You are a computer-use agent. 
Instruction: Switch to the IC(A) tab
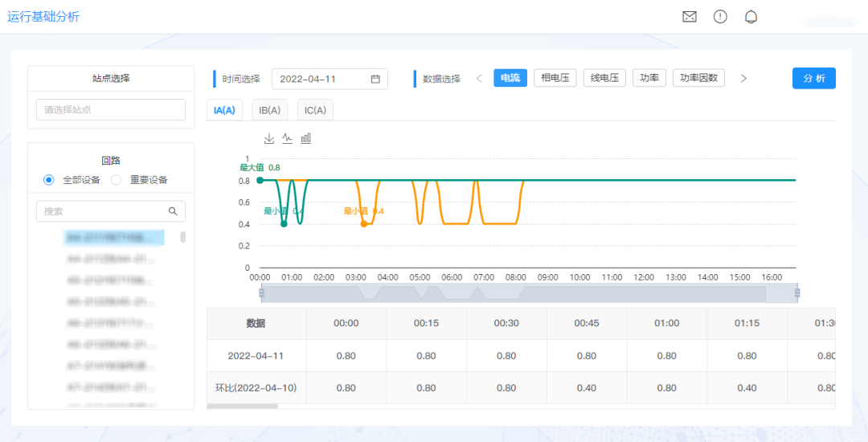click(x=315, y=110)
